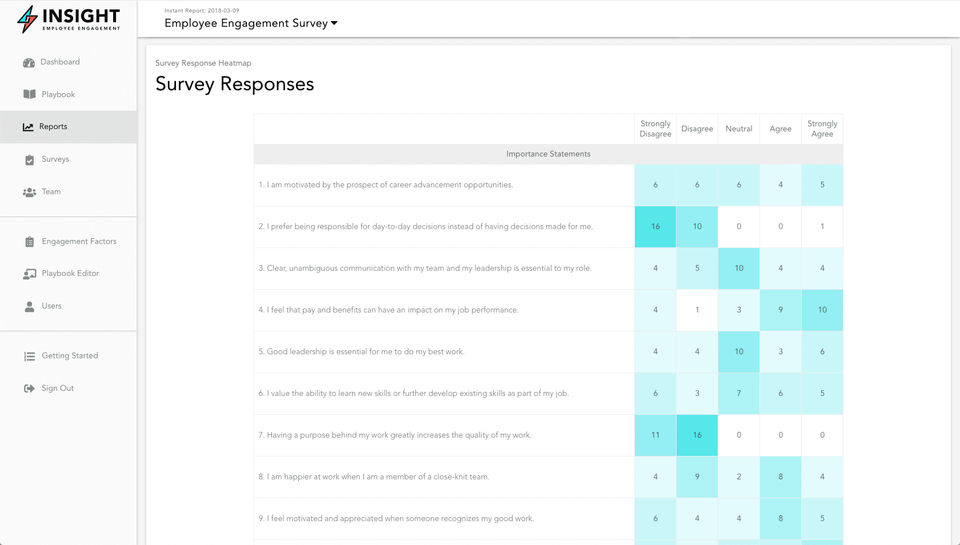Viewport: 960px width, 545px height.
Task: Select the dark teal cell showing 16 for statement 2
Action: 655,227
